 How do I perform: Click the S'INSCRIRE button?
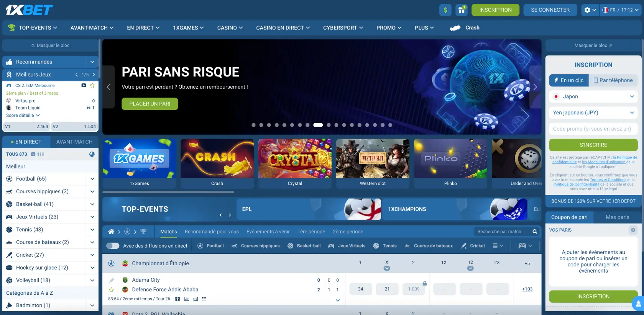(593, 145)
